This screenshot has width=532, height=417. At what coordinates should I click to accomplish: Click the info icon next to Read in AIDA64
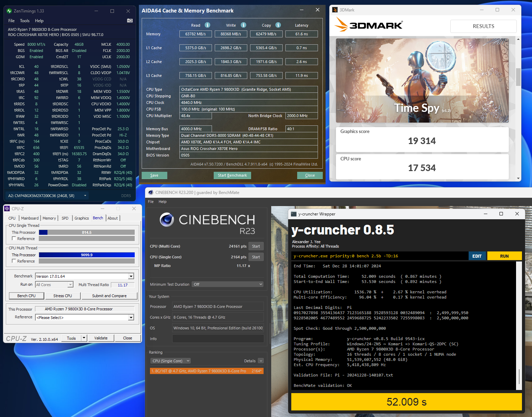207,25
